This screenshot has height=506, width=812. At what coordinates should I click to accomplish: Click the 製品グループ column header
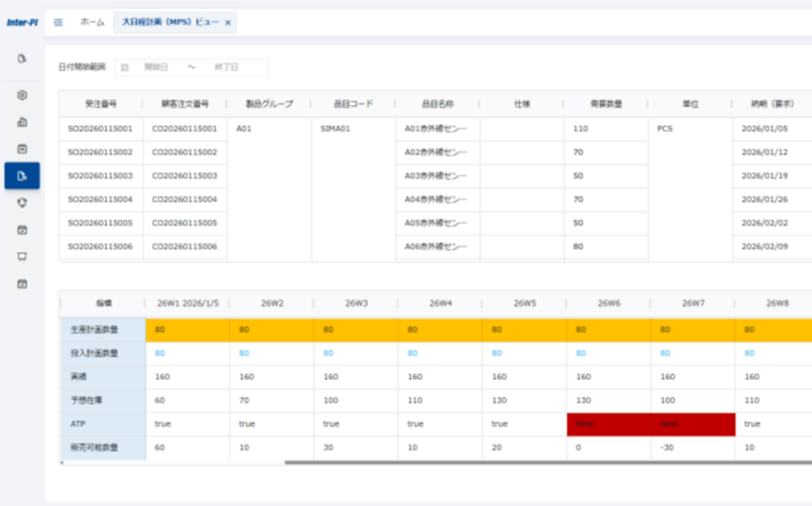coord(270,104)
